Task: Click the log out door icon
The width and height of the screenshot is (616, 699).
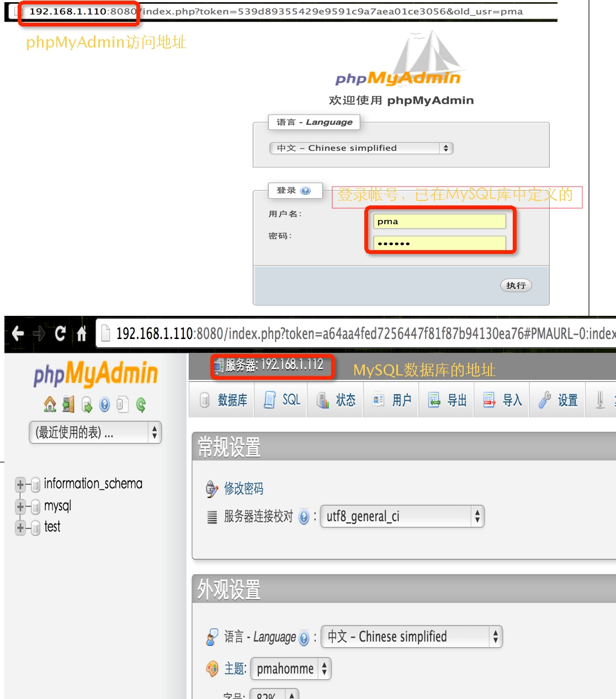Action: (x=68, y=405)
